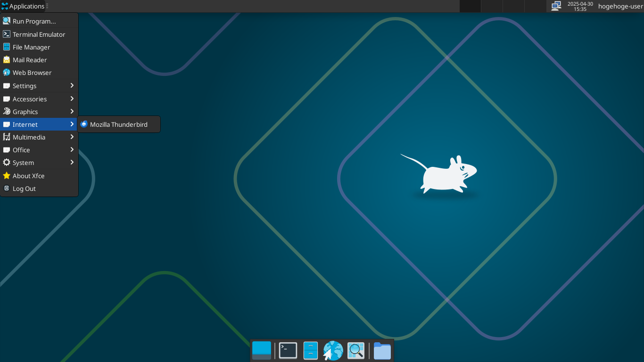Open the hogehoge-user account menu
644x362 pixels.
[620, 6]
